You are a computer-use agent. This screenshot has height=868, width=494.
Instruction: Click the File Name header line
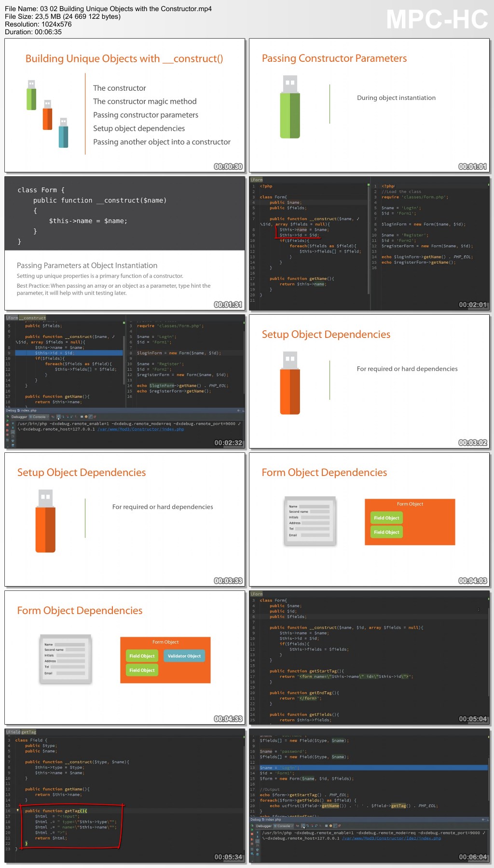click(x=108, y=9)
